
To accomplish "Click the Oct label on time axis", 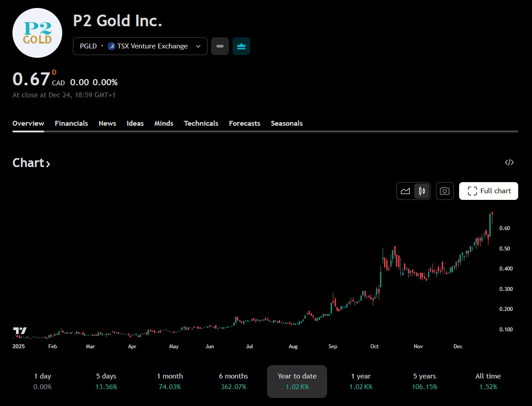I will (x=374, y=346).
